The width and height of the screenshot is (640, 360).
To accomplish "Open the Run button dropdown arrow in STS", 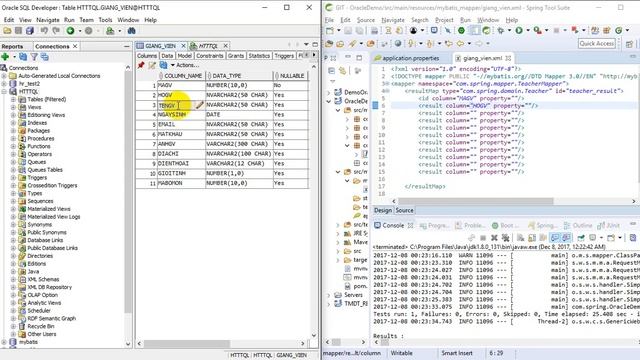I will tap(528, 31).
